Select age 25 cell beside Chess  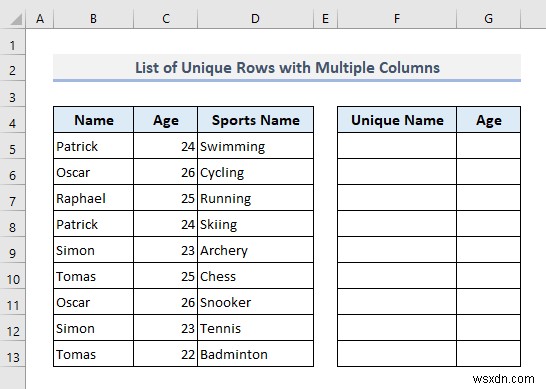pos(166,276)
